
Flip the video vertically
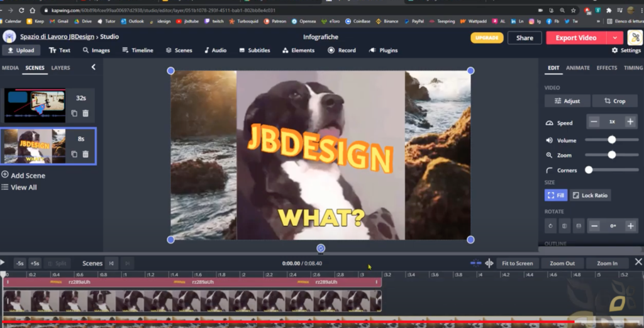(579, 225)
